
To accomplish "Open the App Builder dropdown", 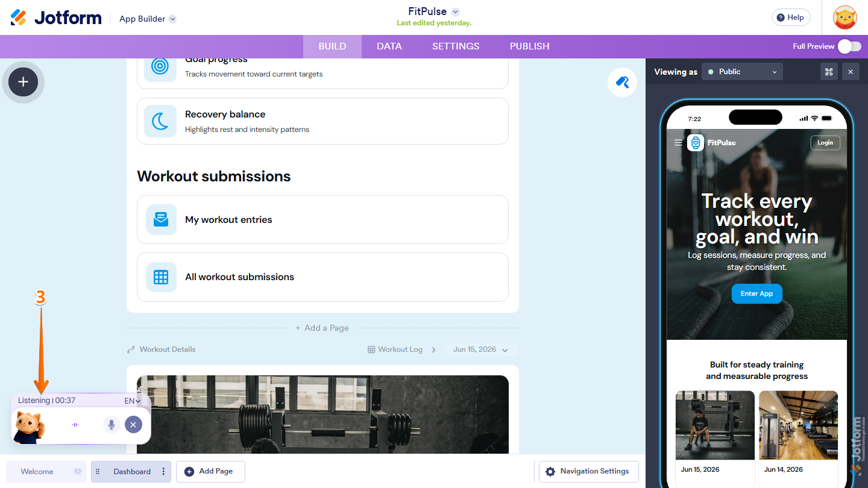I will pos(148,19).
